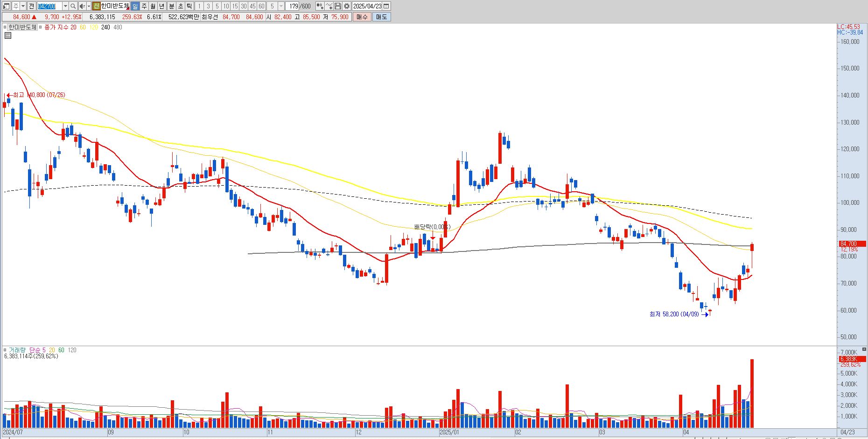Click the 한미반도체 chart legend label
Viewport: 868px width, 439px height.
tap(22, 27)
